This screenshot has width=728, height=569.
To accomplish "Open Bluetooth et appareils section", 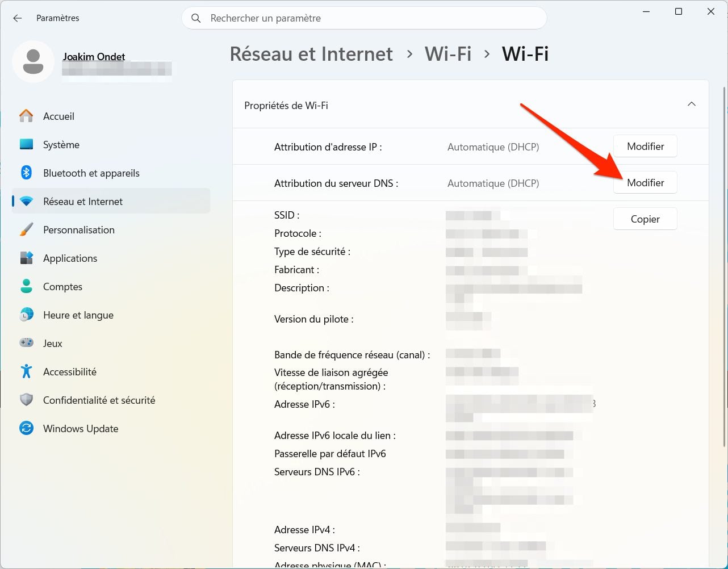I will 111,173.
